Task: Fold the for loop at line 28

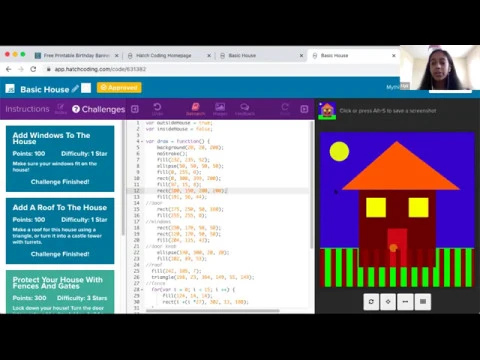Action: click(142, 290)
